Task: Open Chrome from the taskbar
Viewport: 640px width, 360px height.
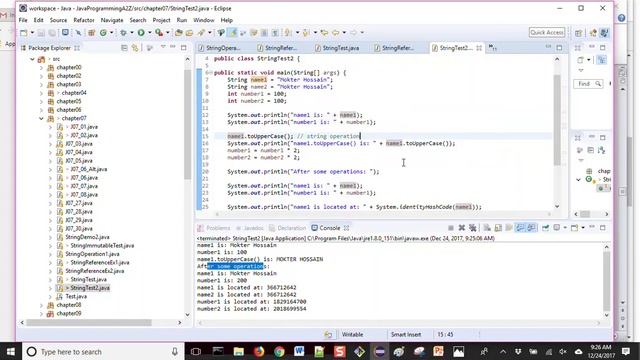Action: 279,351
